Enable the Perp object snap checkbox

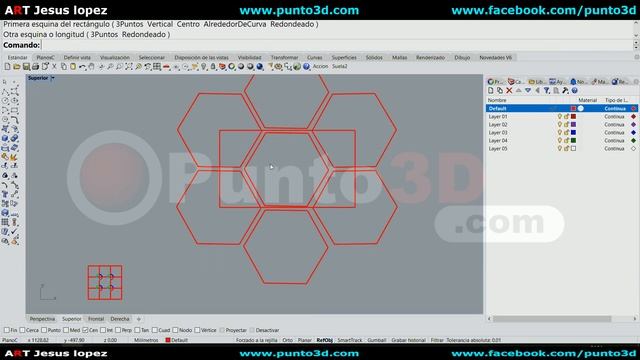[x=118, y=330]
